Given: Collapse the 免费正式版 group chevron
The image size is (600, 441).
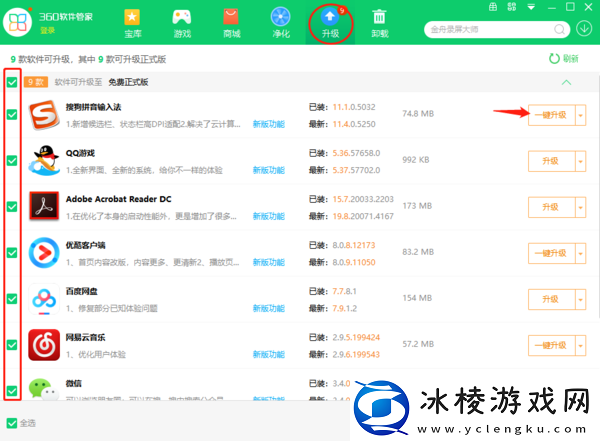Looking at the screenshot, I should (566, 82).
